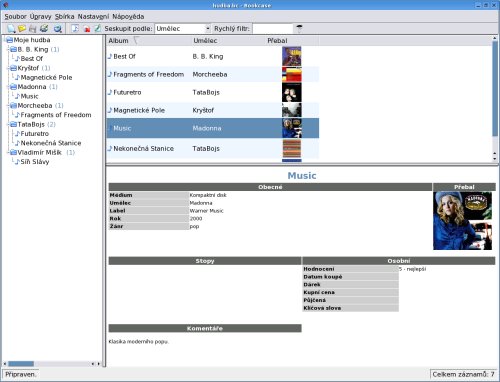Open a file with the folder icon
Screen dimensions: 500x382
click(x=22, y=29)
